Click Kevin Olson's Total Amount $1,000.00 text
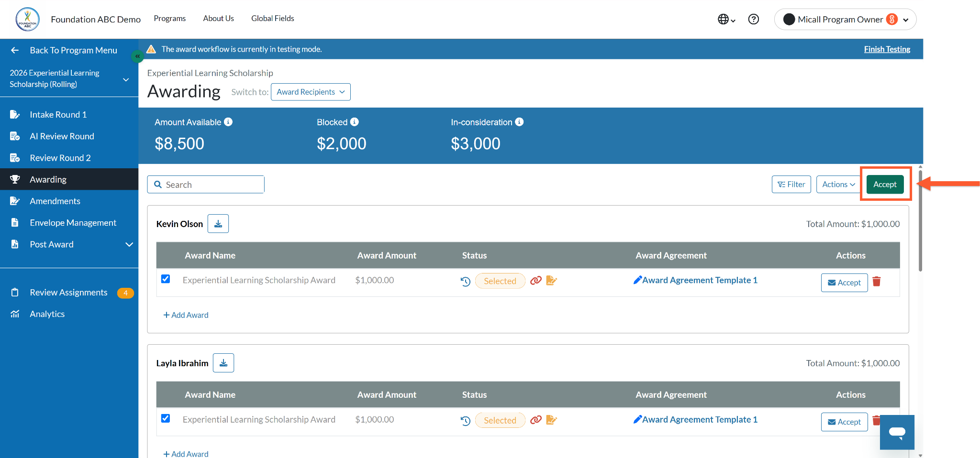 [853, 224]
